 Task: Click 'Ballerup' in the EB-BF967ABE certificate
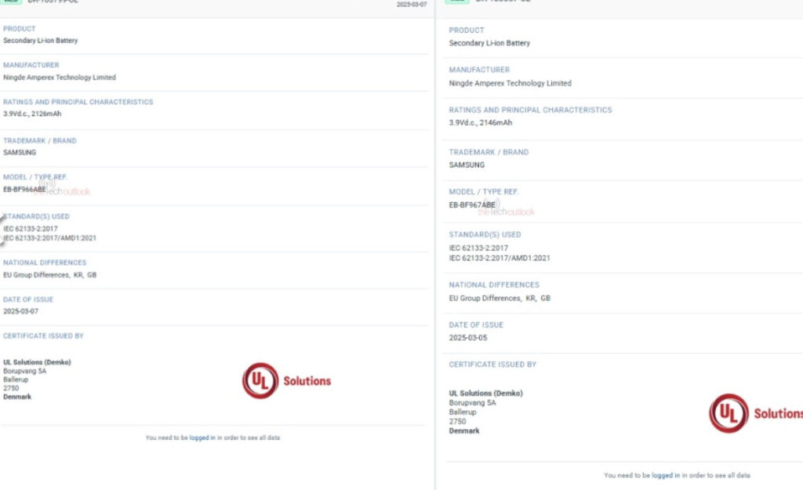click(x=463, y=412)
